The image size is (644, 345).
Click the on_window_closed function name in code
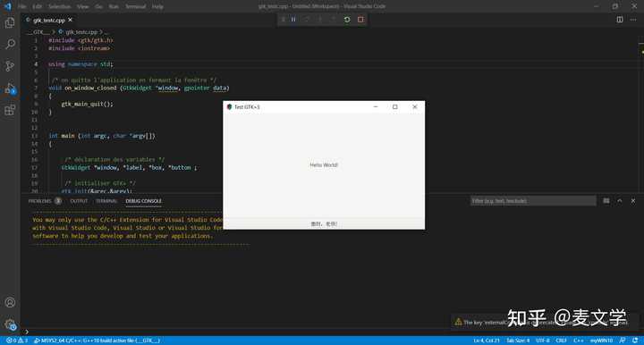(90, 88)
